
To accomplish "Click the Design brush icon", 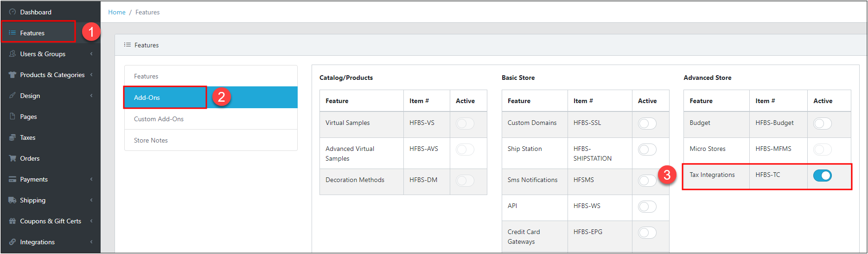I will coord(13,96).
